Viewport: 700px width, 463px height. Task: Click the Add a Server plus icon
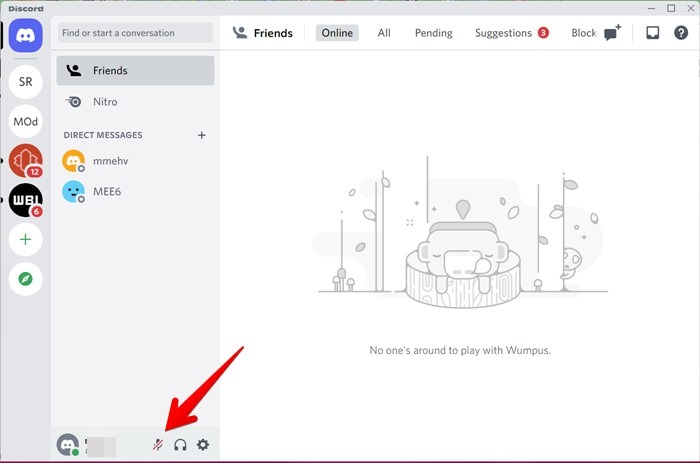[x=26, y=240]
